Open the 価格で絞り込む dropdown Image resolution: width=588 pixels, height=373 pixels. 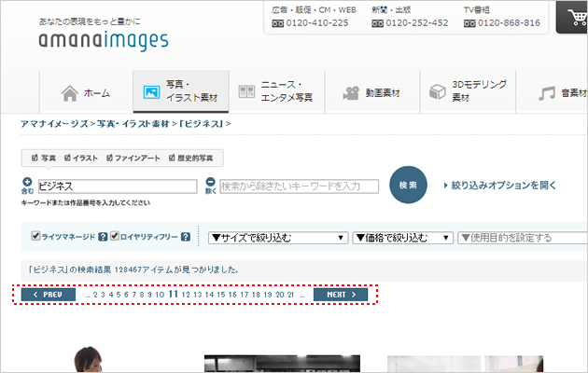[x=403, y=238]
